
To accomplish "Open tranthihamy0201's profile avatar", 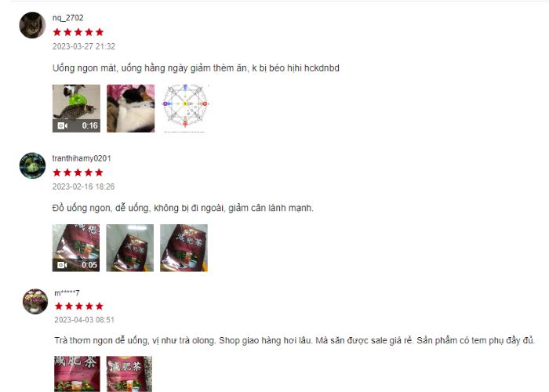I will tap(32, 165).
